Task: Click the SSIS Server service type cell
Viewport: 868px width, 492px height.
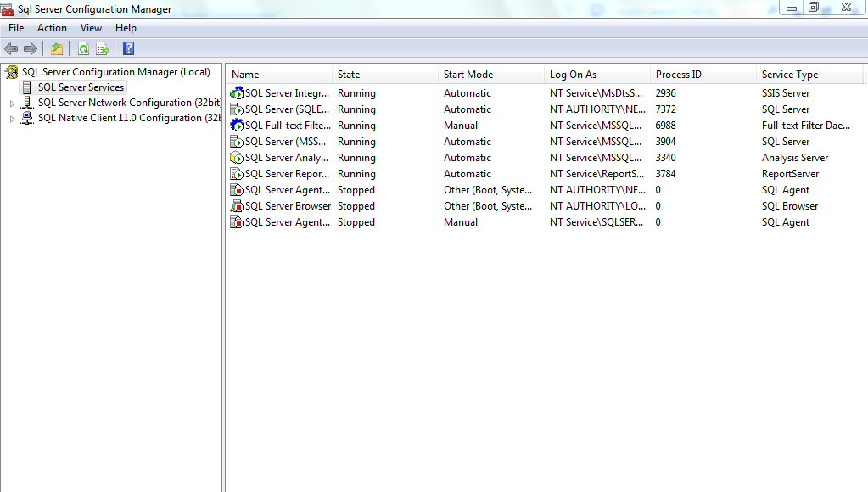Action: click(x=786, y=93)
